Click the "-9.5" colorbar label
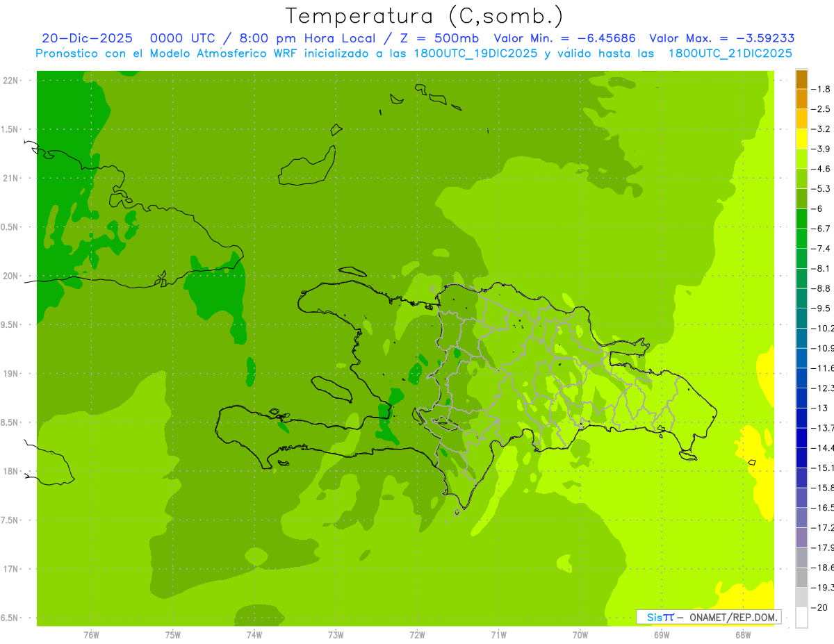 point(820,308)
